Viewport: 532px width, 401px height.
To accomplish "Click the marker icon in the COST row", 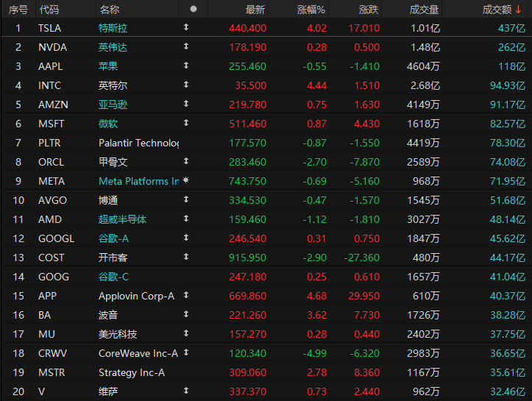I will click(x=186, y=257).
